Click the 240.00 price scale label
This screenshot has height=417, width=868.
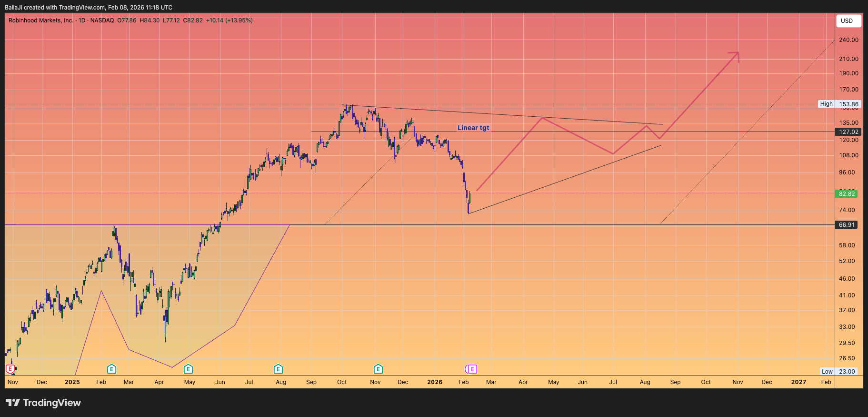pos(848,40)
